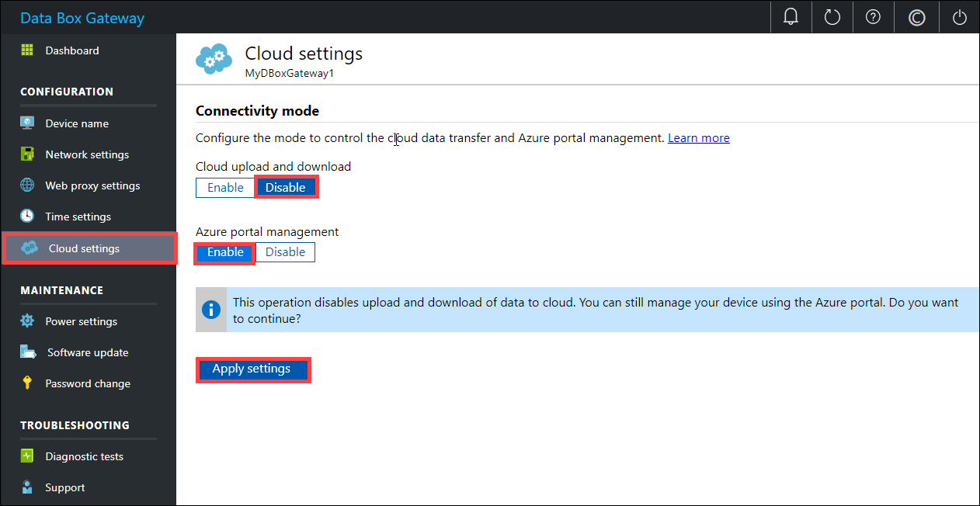
Task: Enable Azure portal management
Action: coord(225,252)
